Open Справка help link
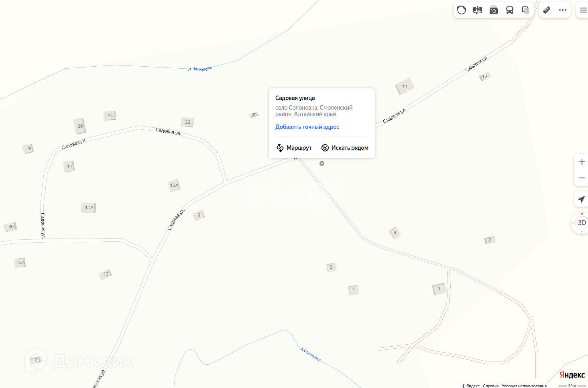The image size is (588, 388). click(x=490, y=386)
